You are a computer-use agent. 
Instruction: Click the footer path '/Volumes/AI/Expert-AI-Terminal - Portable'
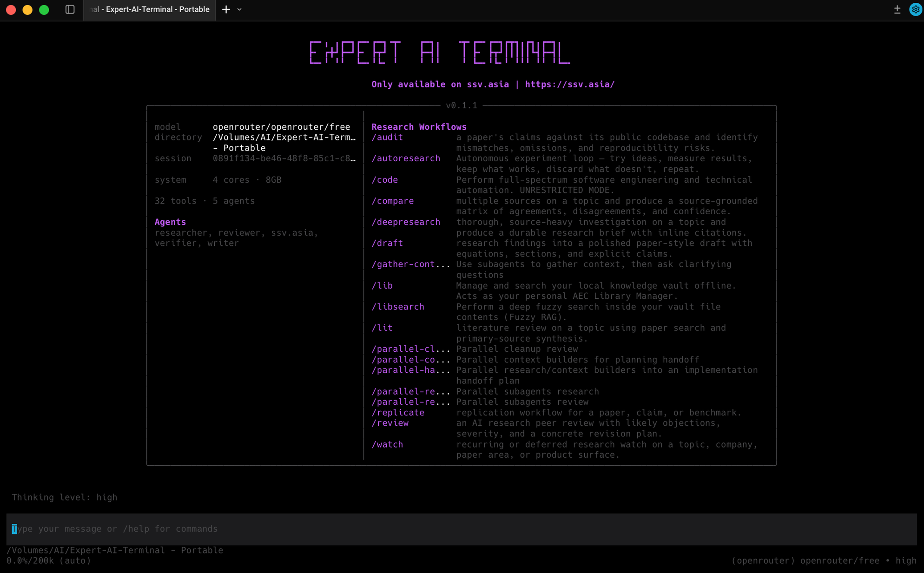(x=115, y=550)
